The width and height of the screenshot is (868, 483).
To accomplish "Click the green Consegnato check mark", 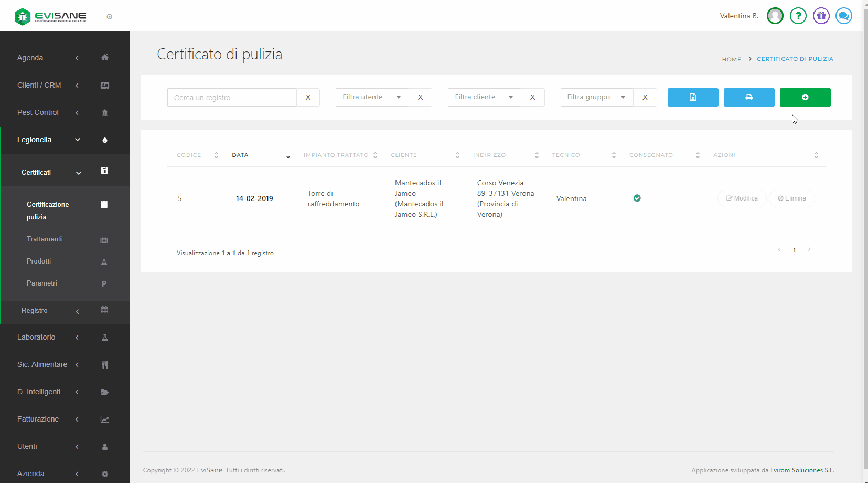I will 637,198.
